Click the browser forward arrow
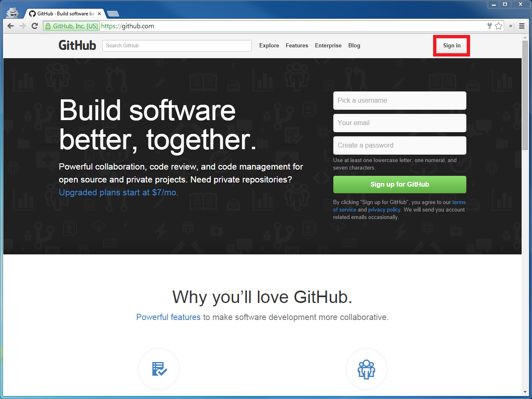The image size is (532, 399). 23,26
